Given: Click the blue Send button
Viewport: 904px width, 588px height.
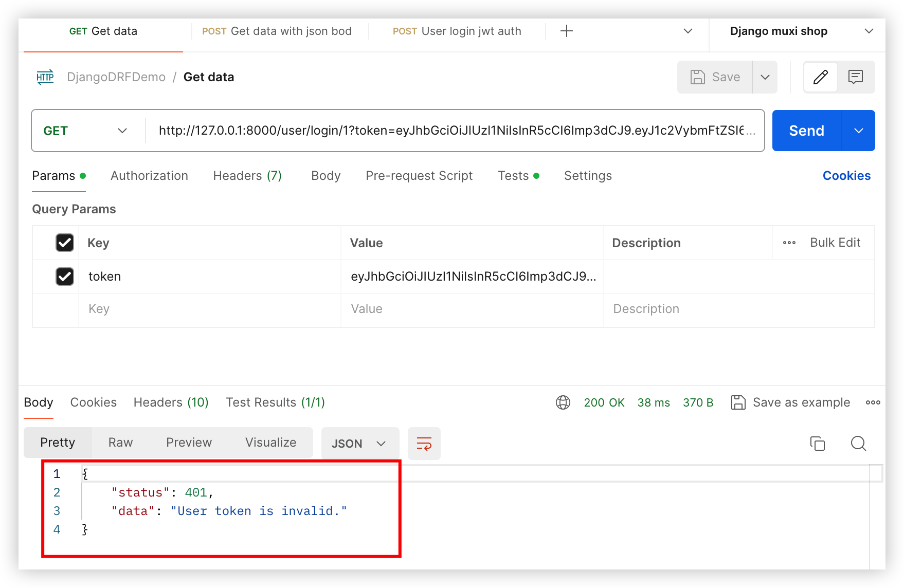Looking at the screenshot, I should pos(806,131).
